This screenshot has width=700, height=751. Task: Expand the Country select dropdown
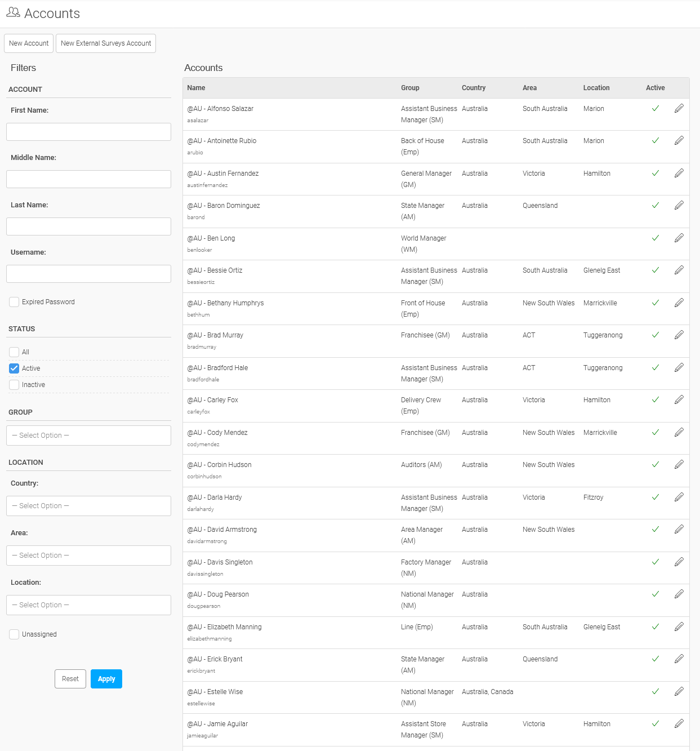coord(88,506)
